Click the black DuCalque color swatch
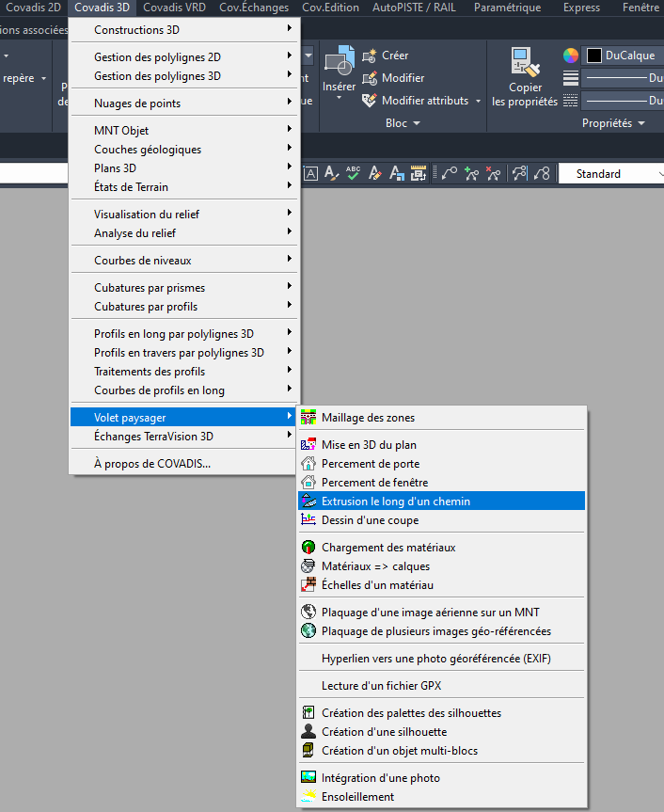 594,56
